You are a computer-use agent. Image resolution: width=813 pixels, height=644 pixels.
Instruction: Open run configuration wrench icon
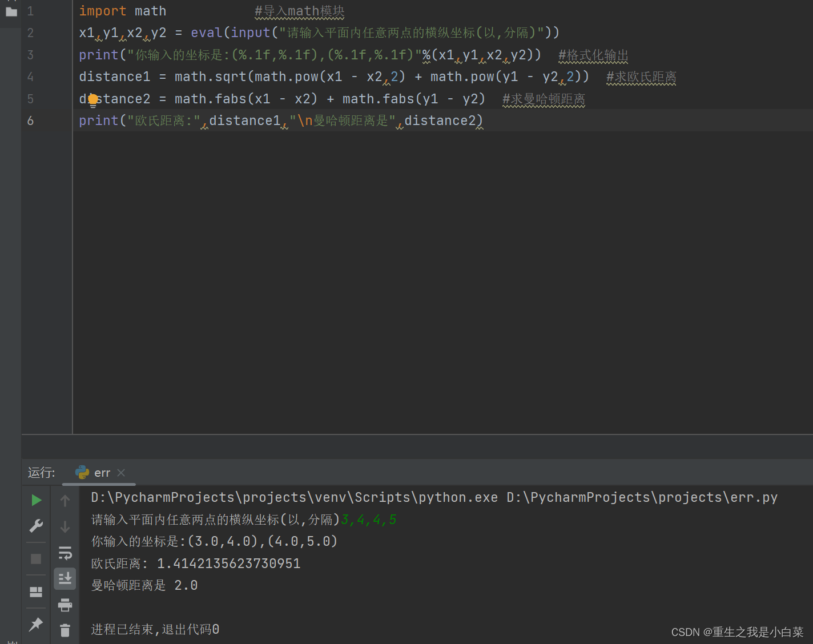[x=36, y=526]
